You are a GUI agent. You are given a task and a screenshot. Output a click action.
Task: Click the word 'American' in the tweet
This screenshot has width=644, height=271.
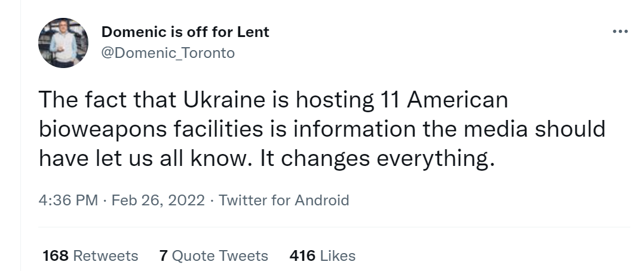pyautogui.click(x=458, y=100)
